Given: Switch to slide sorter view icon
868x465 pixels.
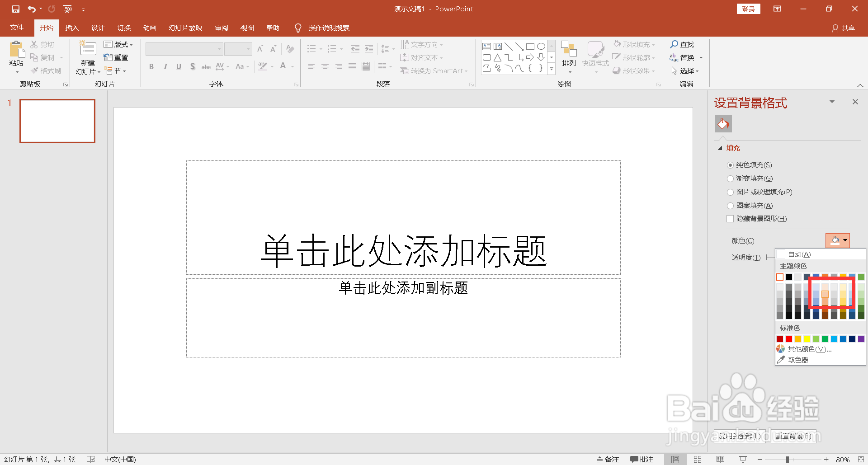Looking at the screenshot, I should tap(698, 459).
